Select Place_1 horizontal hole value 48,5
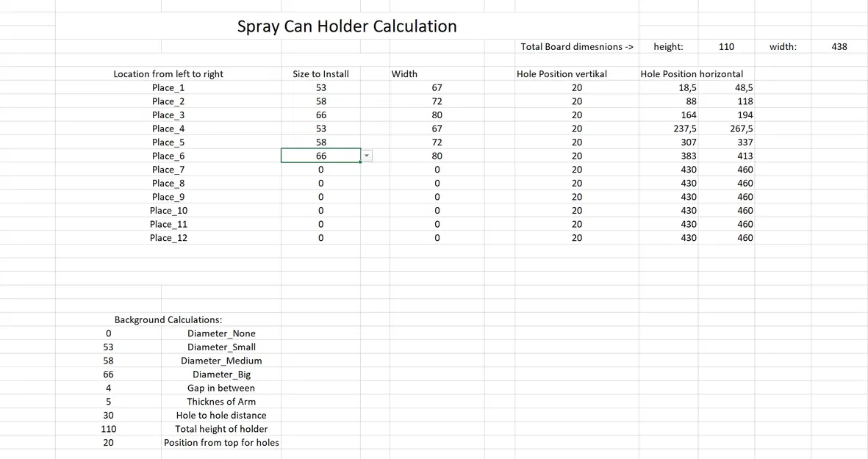 click(744, 87)
